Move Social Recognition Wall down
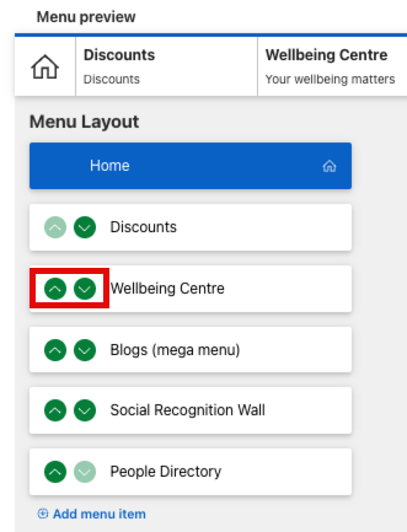The width and height of the screenshot is (407, 532). click(x=85, y=410)
